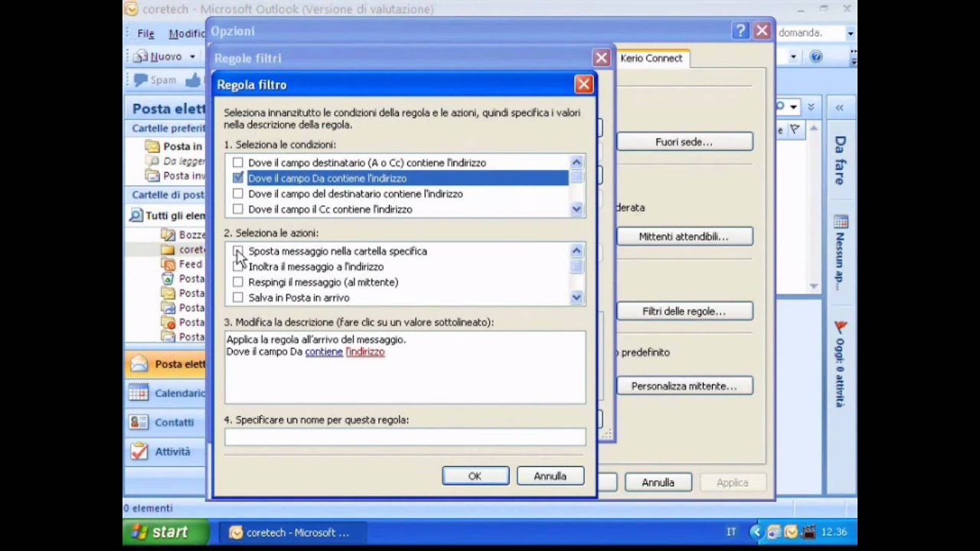This screenshot has width=980, height=551.
Task: Open the domanda help box dropdown
Action: pos(850,34)
